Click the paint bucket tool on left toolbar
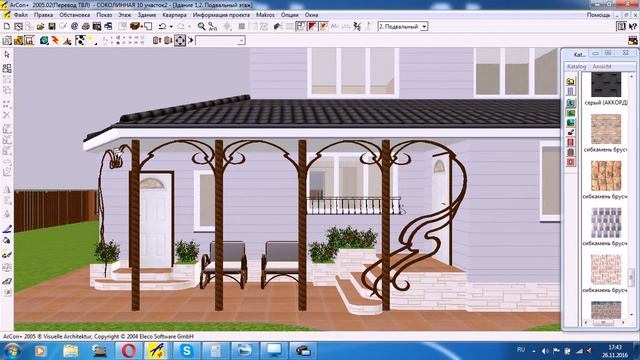Screen dimensions: 640x360 tap(7, 241)
